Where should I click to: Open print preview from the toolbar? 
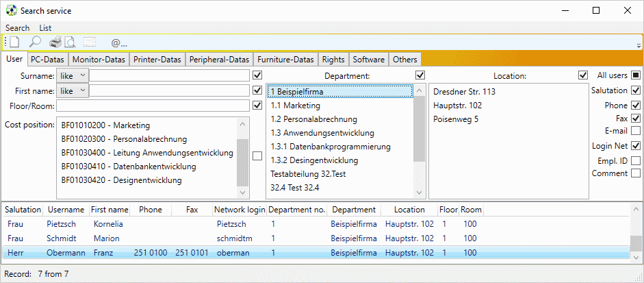point(69,42)
